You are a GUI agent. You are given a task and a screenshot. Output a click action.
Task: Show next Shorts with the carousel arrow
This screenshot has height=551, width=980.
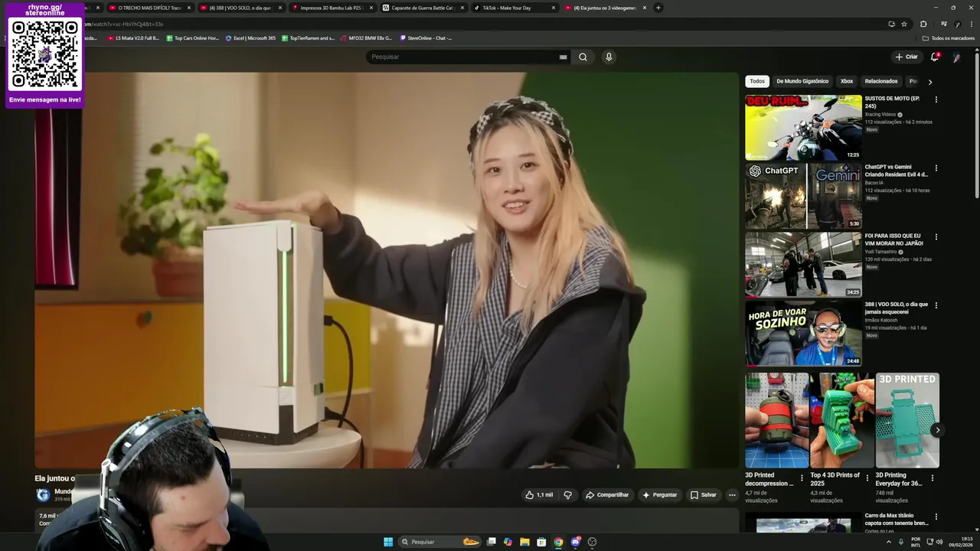(x=937, y=430)
